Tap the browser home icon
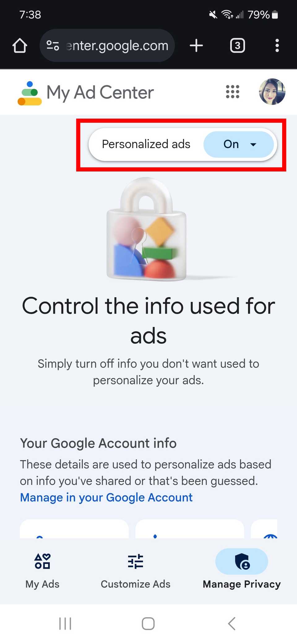This screenshot has height=644, width=297. 20,46
